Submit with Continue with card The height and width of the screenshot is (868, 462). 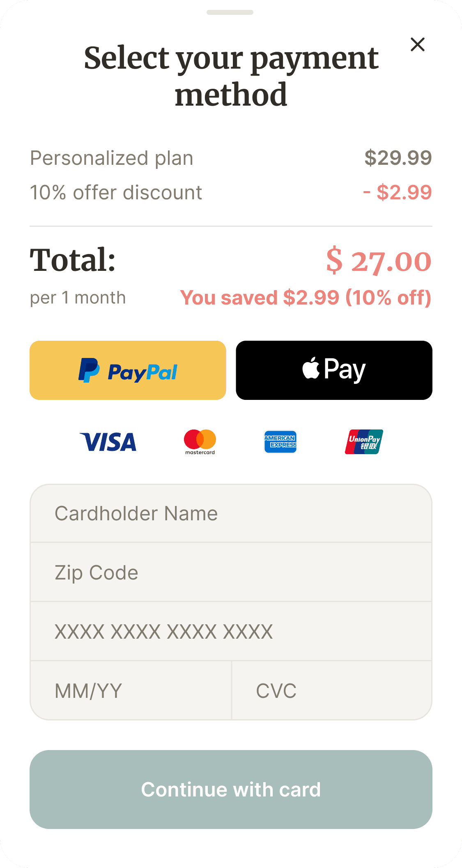tap(231, 790)
